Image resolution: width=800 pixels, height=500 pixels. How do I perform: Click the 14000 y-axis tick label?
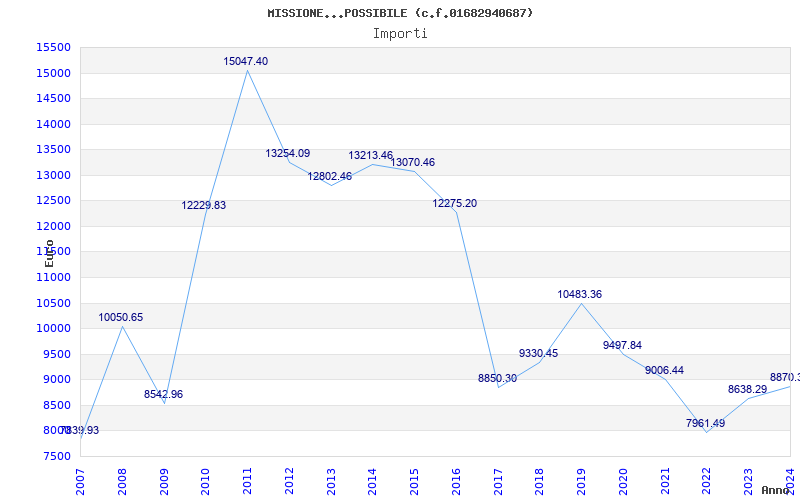[54, 124]
